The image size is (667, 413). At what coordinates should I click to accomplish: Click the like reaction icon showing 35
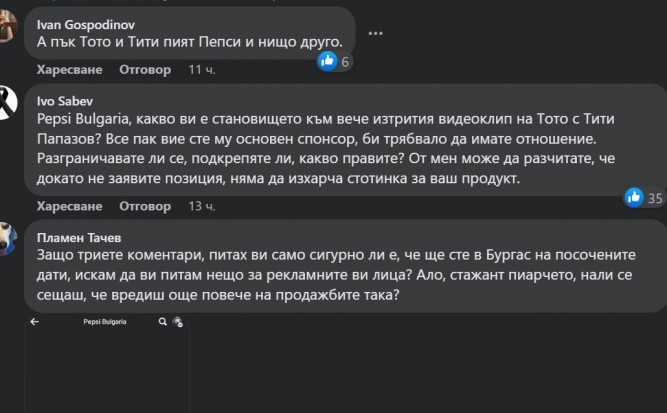point(631,197)
